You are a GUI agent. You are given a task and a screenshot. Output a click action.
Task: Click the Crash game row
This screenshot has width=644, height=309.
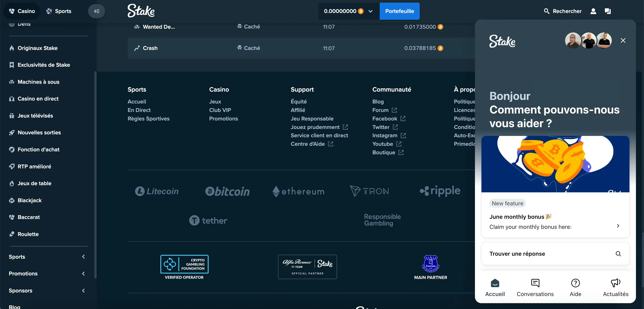[x=301, y=48]
